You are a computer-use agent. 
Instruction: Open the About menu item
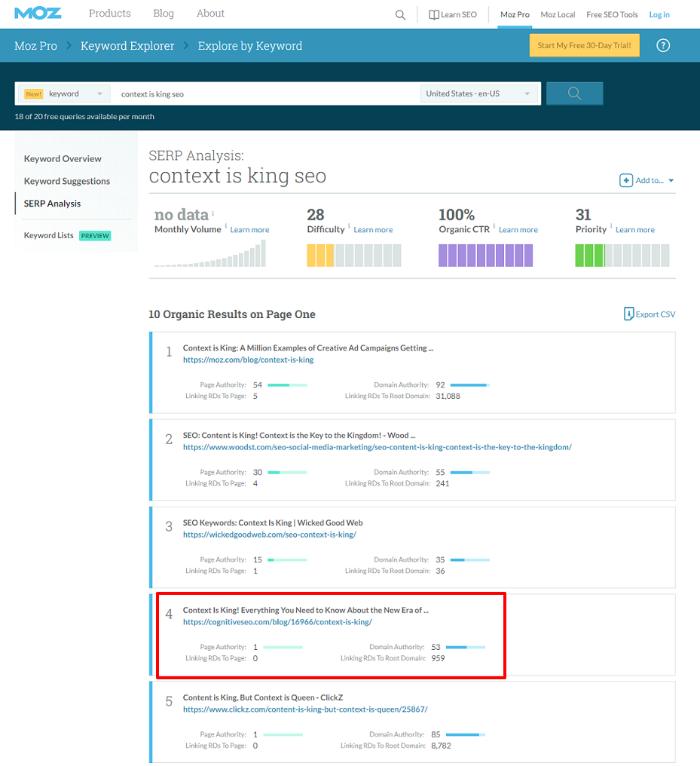(210, 14)
